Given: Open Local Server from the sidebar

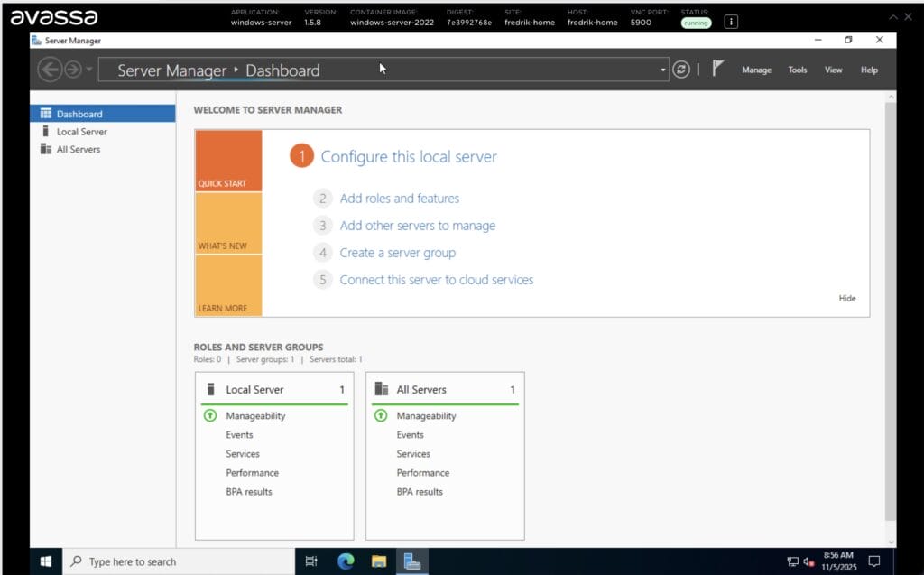Looking at the screenshot, I should [x=79, y=131].
